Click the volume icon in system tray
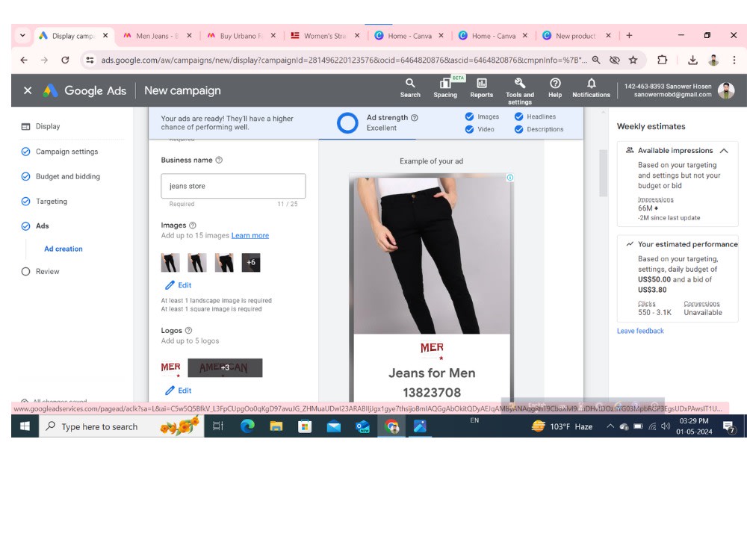The width and height of the screenshot is (747, 560). pyautogui.click(x=666, y=426)
